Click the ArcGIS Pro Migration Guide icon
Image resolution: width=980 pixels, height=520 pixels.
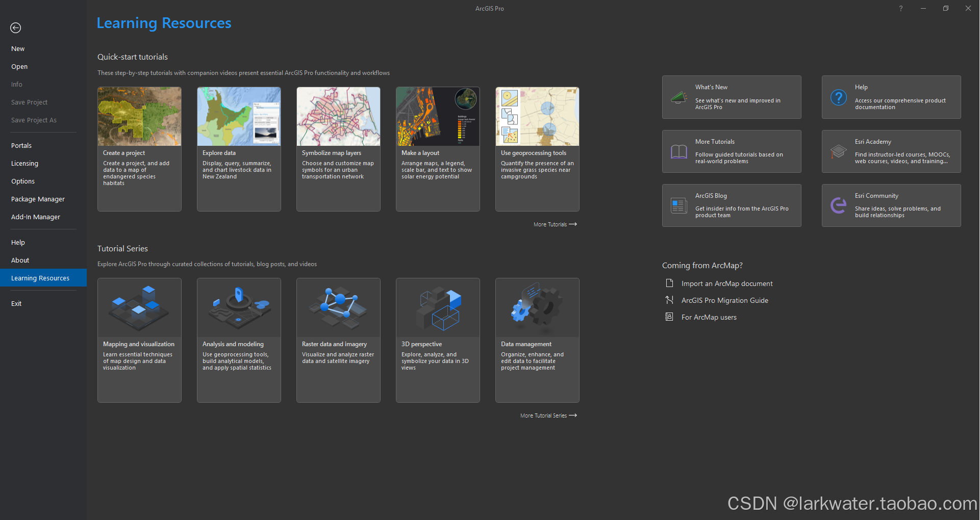[669, 300]
